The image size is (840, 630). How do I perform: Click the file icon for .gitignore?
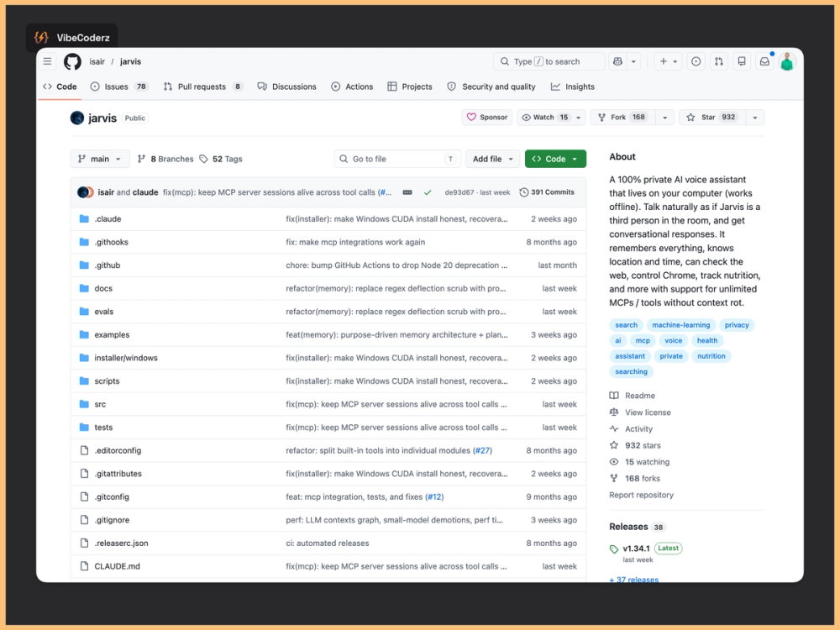[x=84, y=520]
